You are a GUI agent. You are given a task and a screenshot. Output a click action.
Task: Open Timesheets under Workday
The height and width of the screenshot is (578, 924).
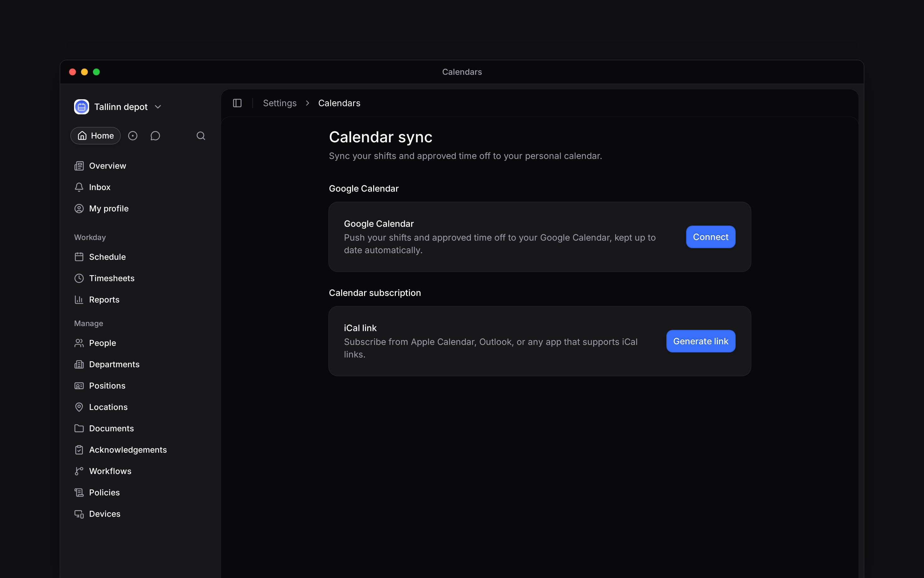coord(111,278)
